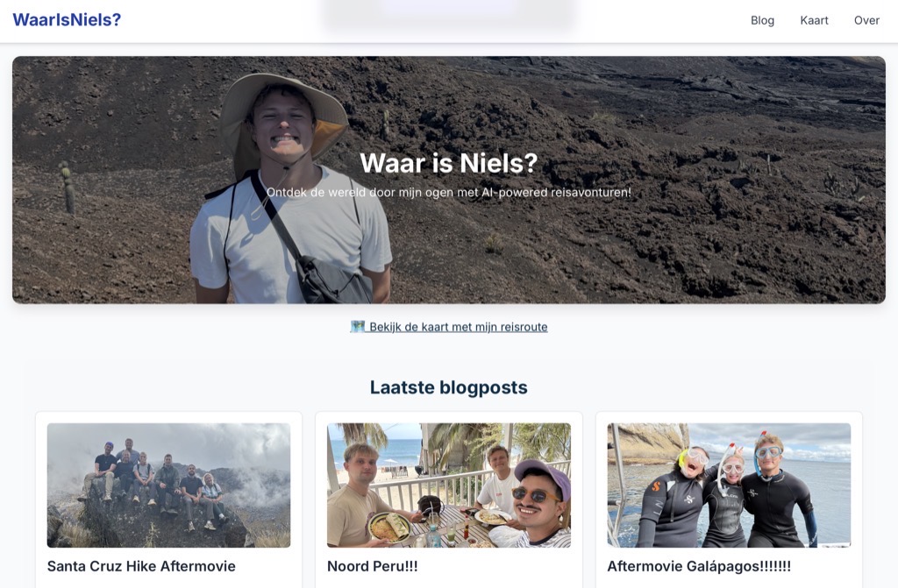Click the map emoji icon before the reisroute link
898x588 pixels.
coord(356,326)
